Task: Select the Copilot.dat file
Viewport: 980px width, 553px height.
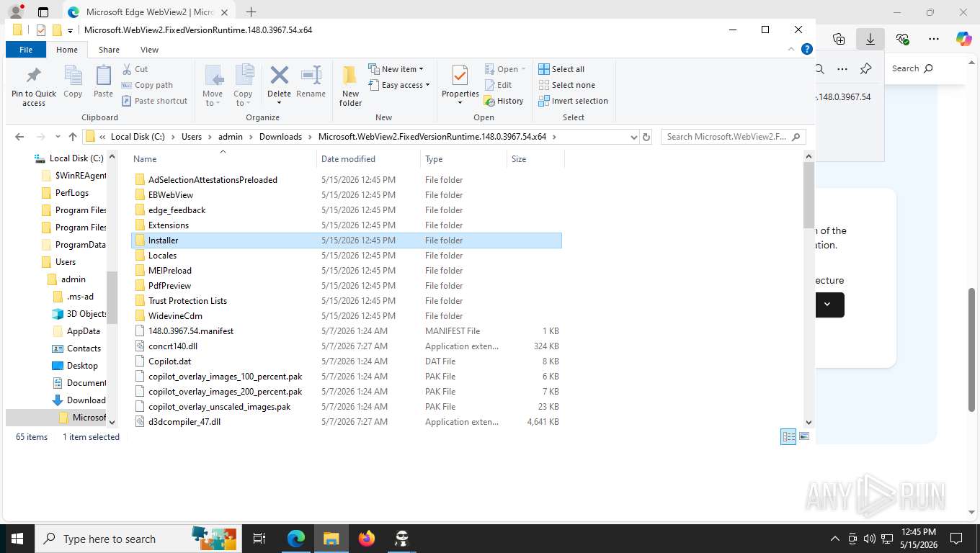Action: click(170, 361)
